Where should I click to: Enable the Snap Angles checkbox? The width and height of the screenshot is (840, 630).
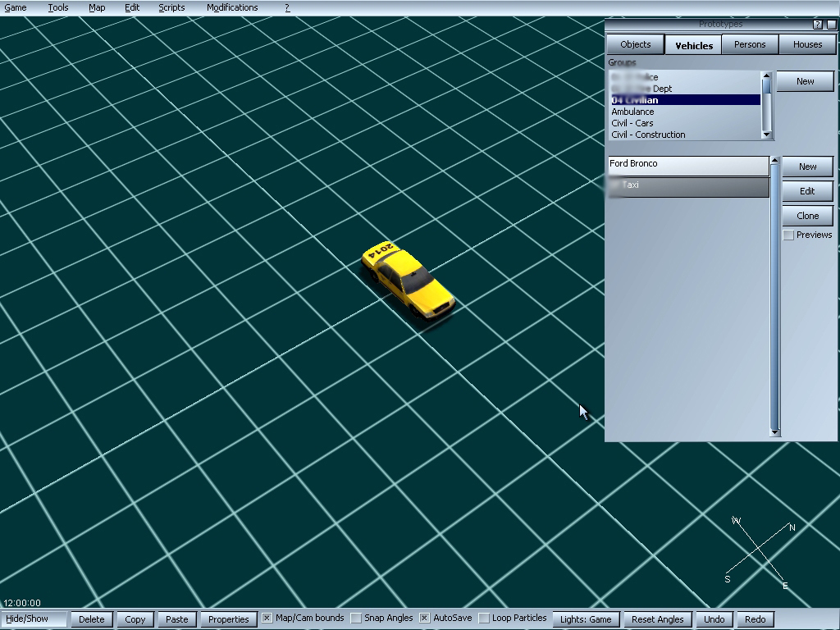coord(356,619)
